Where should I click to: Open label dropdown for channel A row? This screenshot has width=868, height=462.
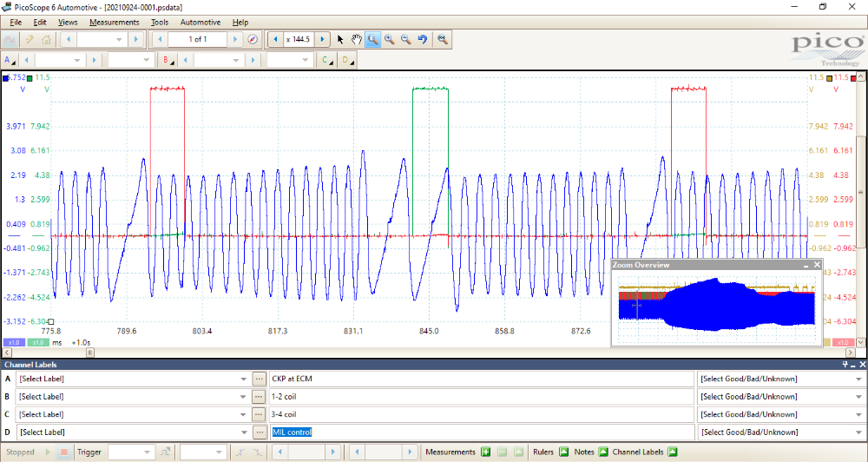click(244, 379)
